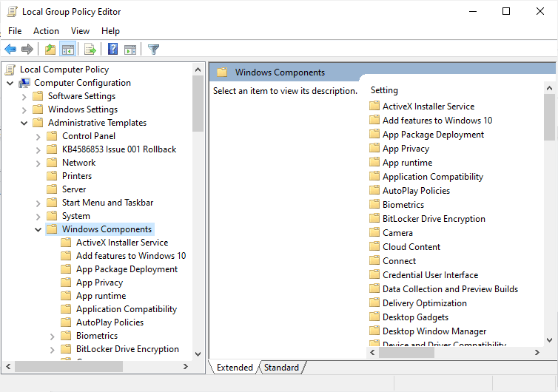Click scroll-left arrow of settings list horizontal scrollbar
This screenshot has width=558, height=392.
point(372,353)
